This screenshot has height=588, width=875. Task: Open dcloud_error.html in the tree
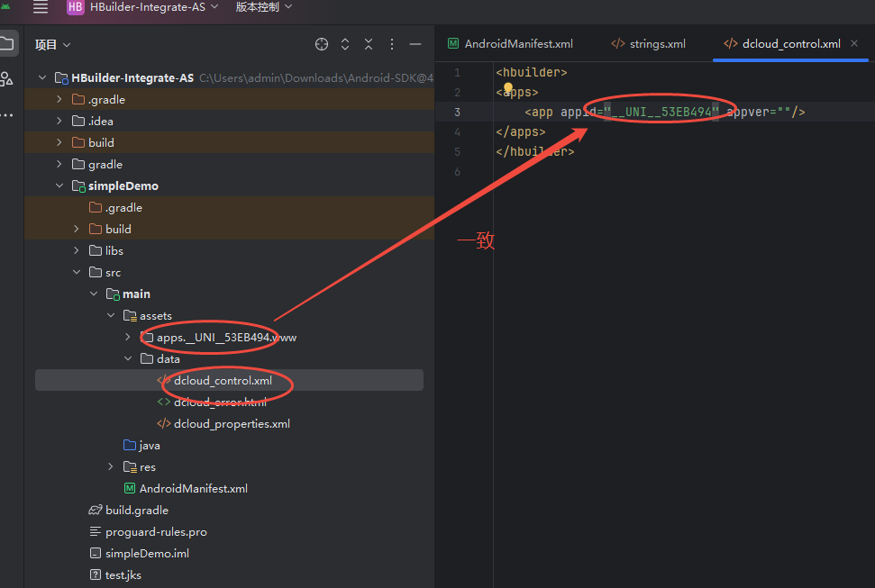click(212, 402)
